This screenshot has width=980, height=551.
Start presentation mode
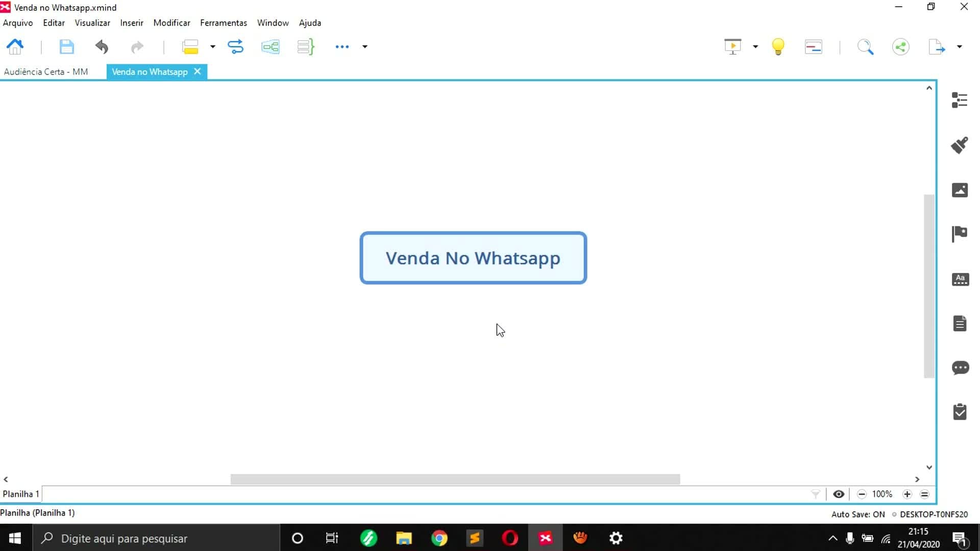tap(733, 47)
